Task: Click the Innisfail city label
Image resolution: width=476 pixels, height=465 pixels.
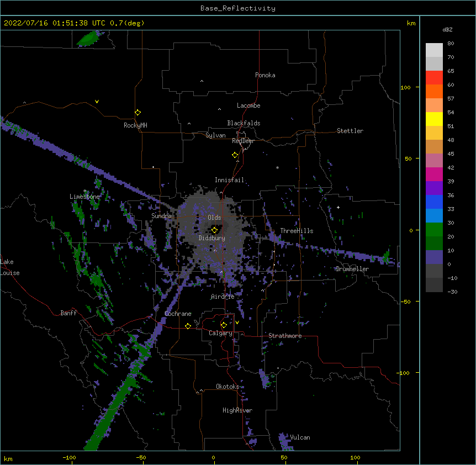Action: click(x=229, y=180)
